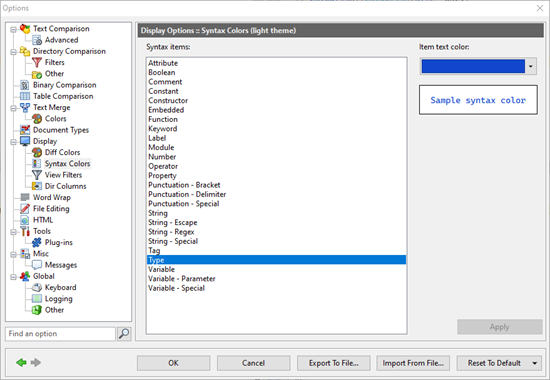Collapse the Text Comparison tree node

pyautogui.click(x=13, y=29)
